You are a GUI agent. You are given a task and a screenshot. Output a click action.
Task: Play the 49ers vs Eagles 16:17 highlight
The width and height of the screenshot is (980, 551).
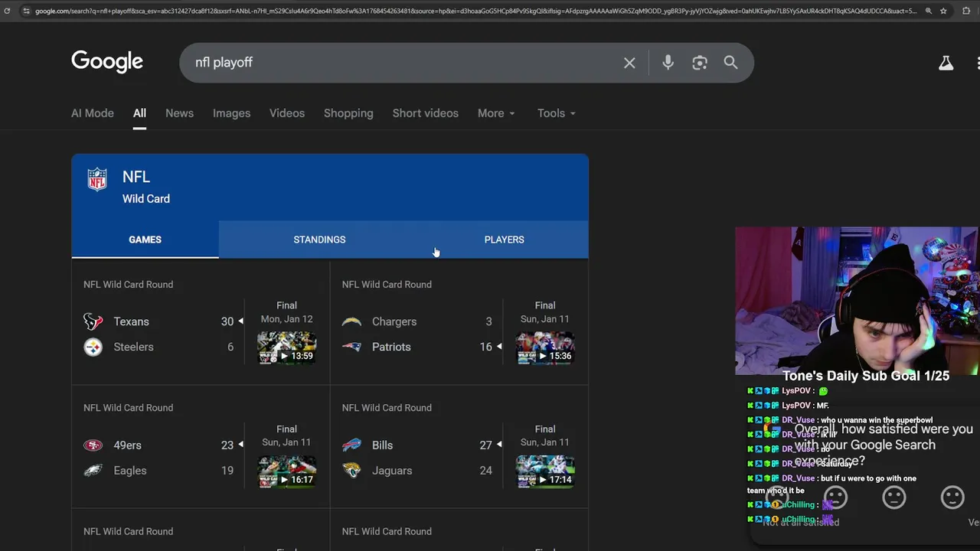[x=286, y=471]
